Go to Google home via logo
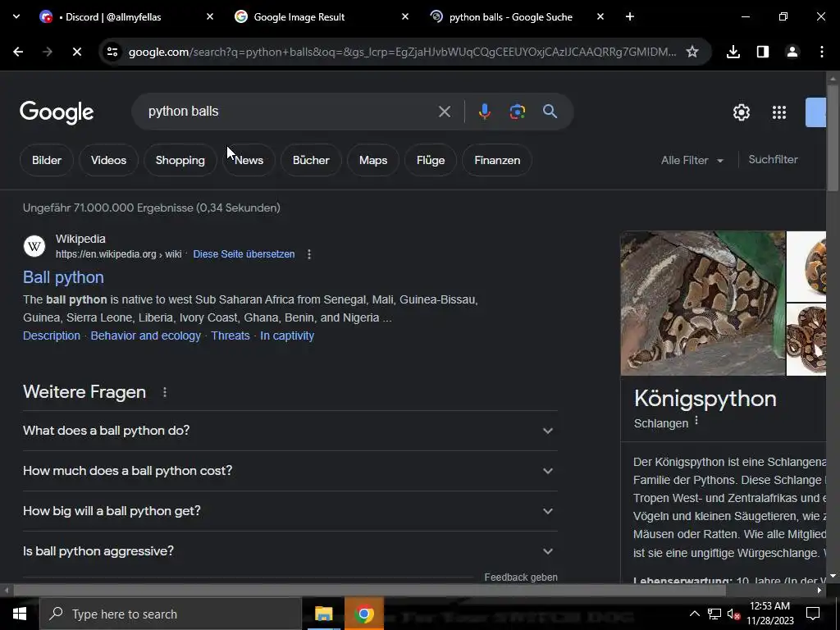This screenshot has width=840, height=630. pyautogui.click(x=57, y=112)
